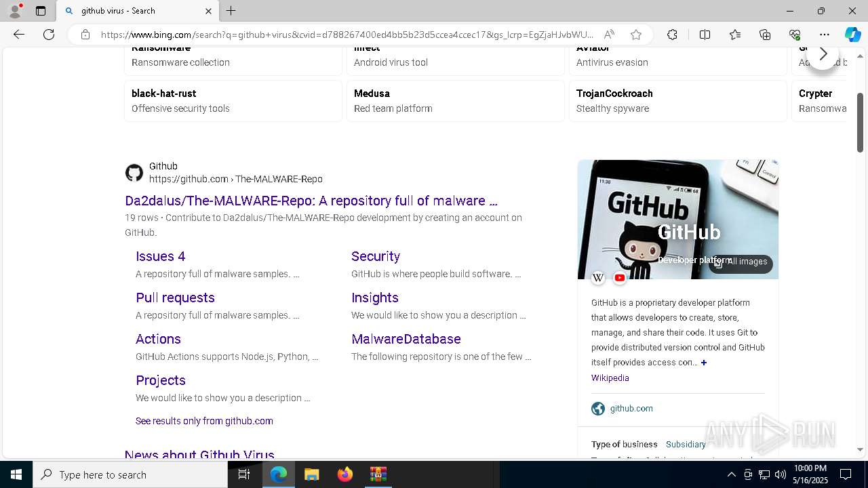
Task: Click the globe icon beside github.com
Action: 598,409
